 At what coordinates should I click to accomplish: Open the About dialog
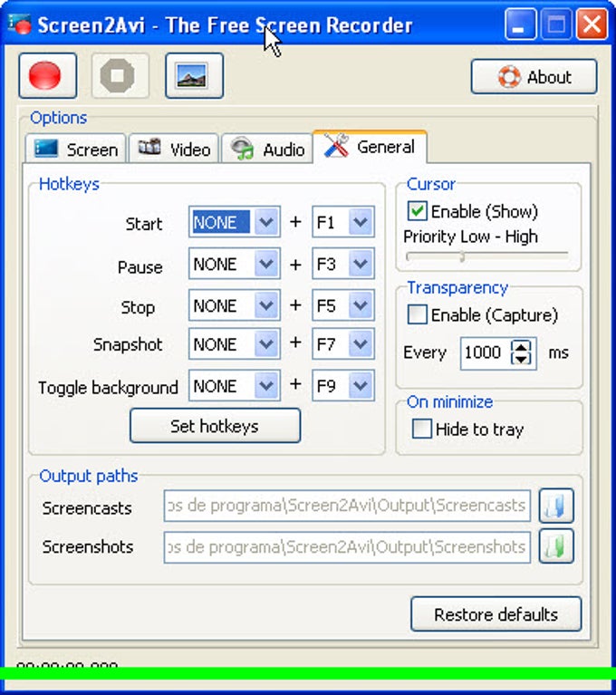click(534, 77)
